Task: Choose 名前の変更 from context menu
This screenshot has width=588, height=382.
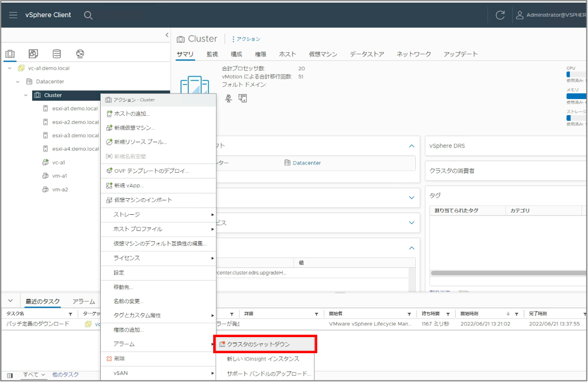Action: tap(158, 301)
